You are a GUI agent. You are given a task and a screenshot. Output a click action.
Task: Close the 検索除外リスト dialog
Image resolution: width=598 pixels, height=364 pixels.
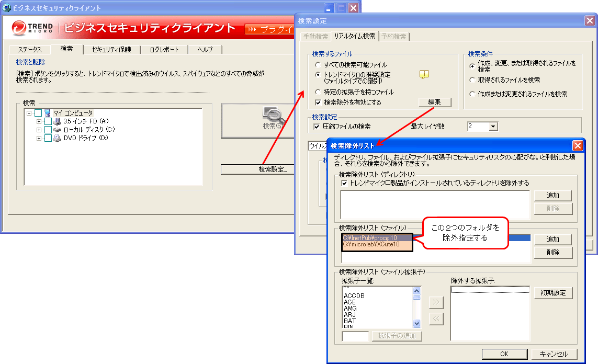click(x=578, y=145)
